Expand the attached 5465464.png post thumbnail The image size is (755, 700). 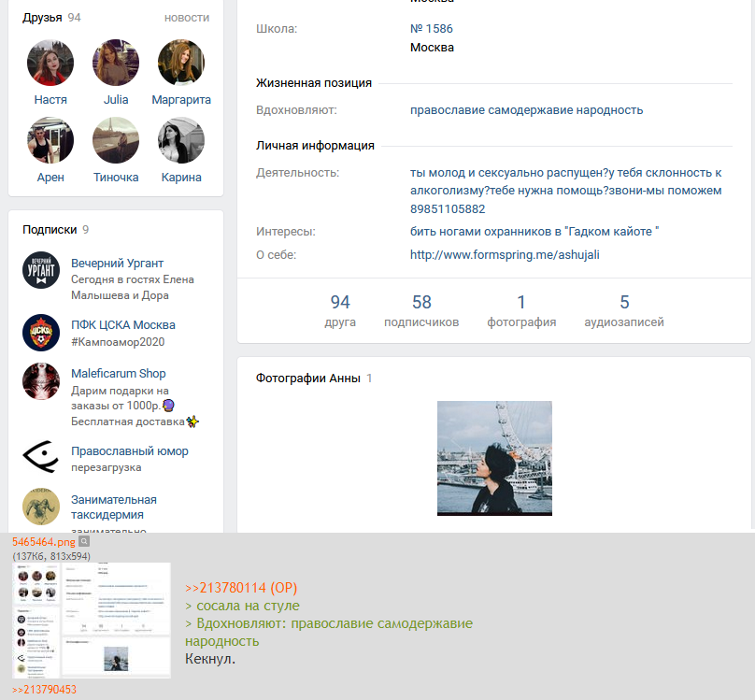[92, 620]
